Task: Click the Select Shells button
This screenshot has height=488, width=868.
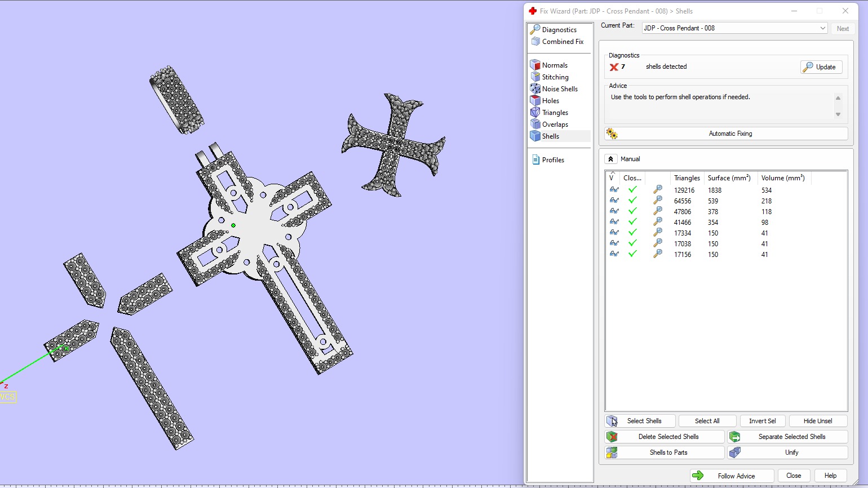Action: click(640, 421)
